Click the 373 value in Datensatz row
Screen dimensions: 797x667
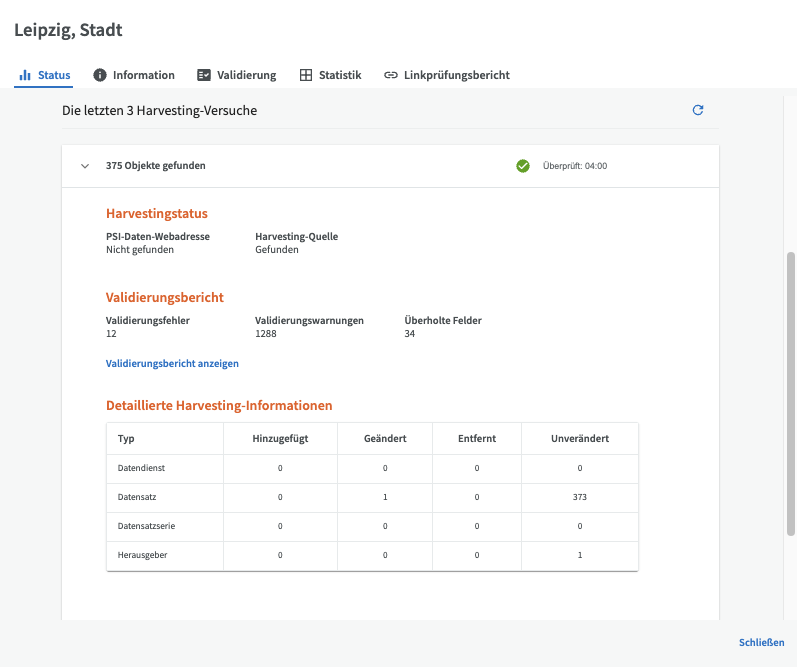tap(579, 497)
